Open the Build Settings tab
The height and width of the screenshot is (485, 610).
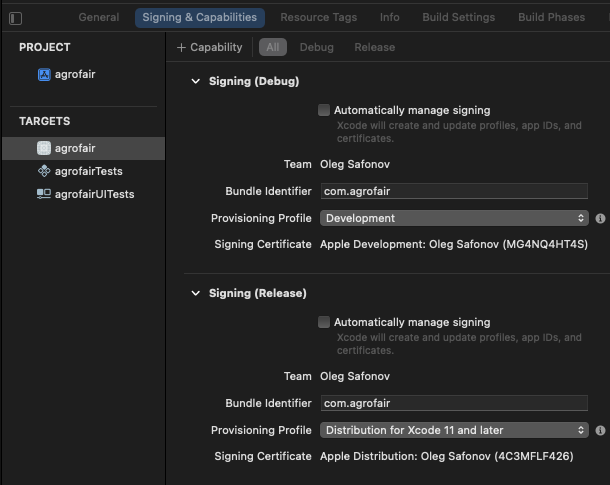click(459, 18)
